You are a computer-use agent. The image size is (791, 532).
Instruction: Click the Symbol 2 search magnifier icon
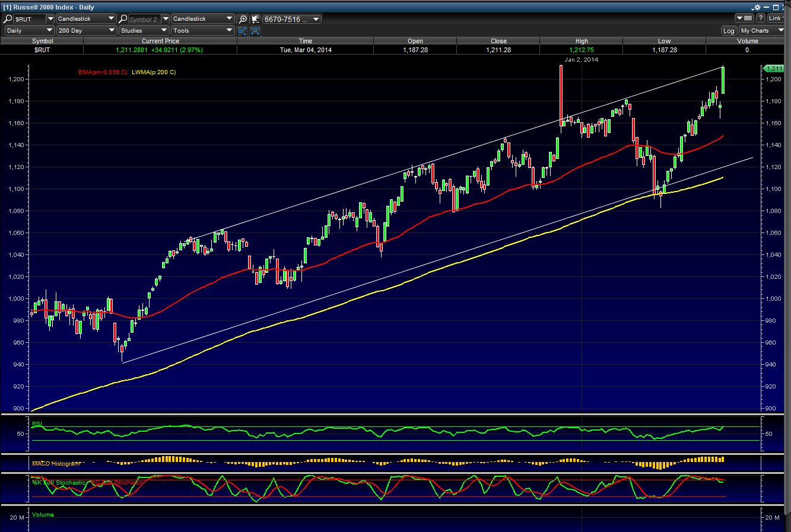point(123,19)
